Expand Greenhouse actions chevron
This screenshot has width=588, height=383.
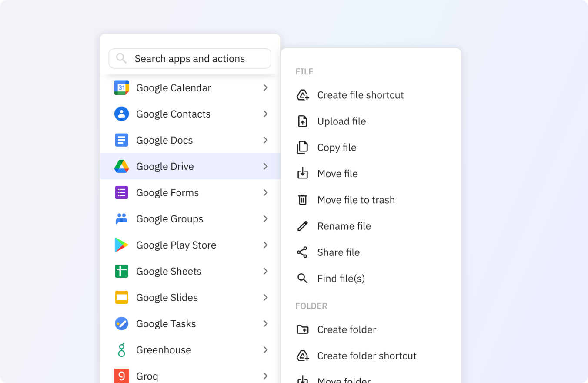tap(265, 350)
